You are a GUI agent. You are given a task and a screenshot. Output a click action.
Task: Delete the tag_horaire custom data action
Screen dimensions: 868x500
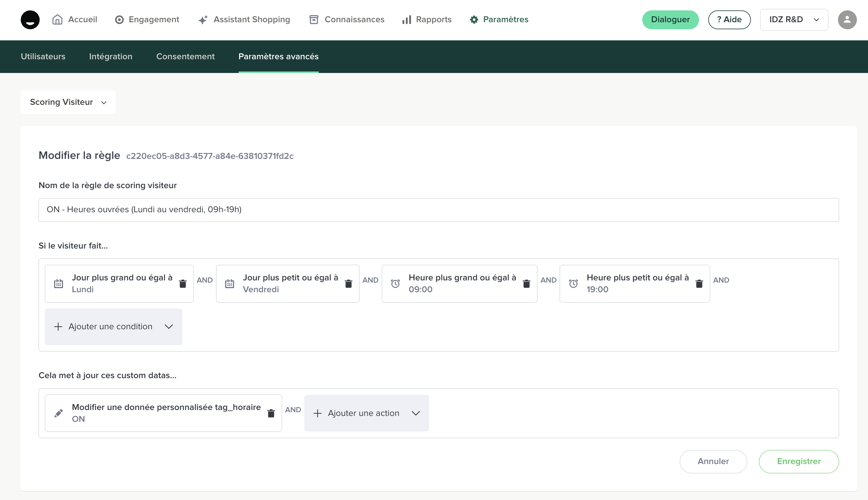tap(271, 413)
